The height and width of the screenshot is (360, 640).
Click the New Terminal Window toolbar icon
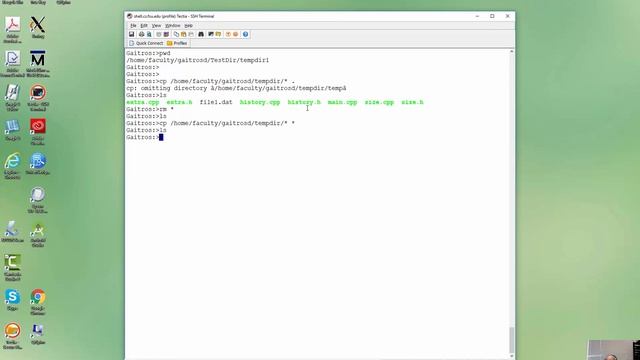point(211,34)
